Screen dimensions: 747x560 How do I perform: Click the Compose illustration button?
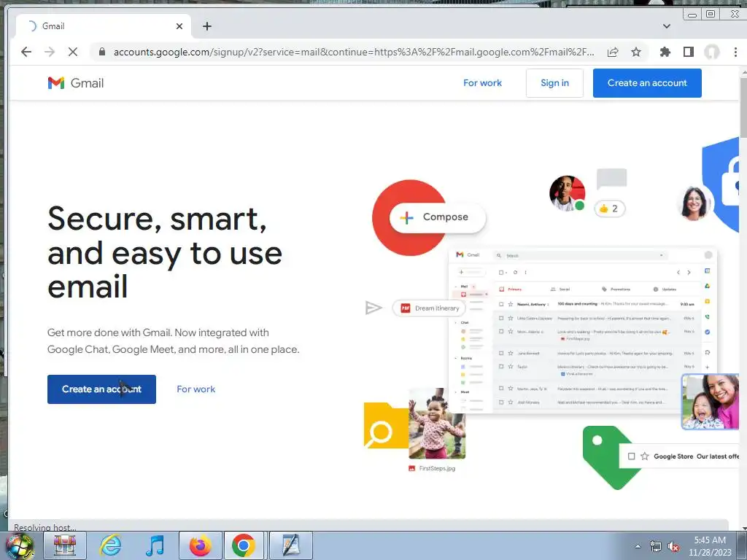[438, 217]
